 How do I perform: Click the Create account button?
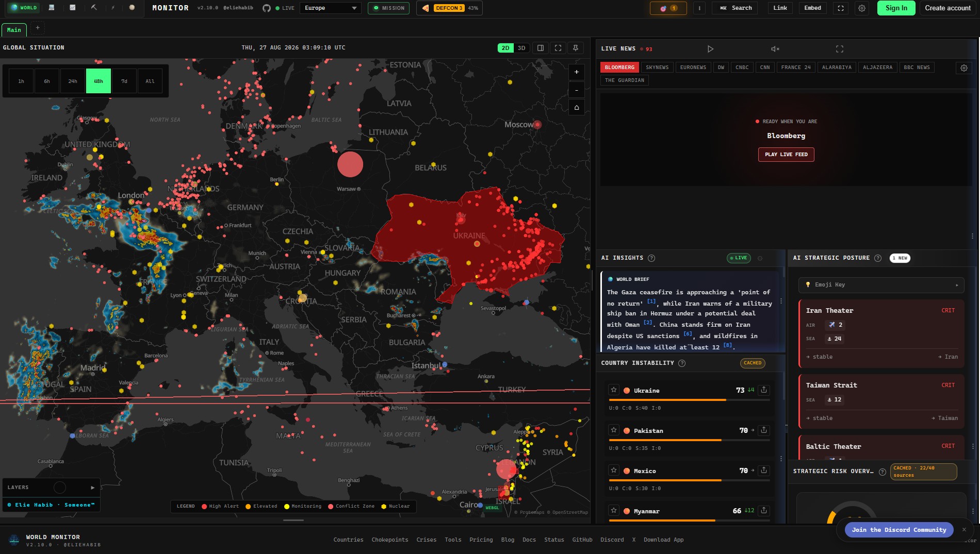tap(948, 8)
